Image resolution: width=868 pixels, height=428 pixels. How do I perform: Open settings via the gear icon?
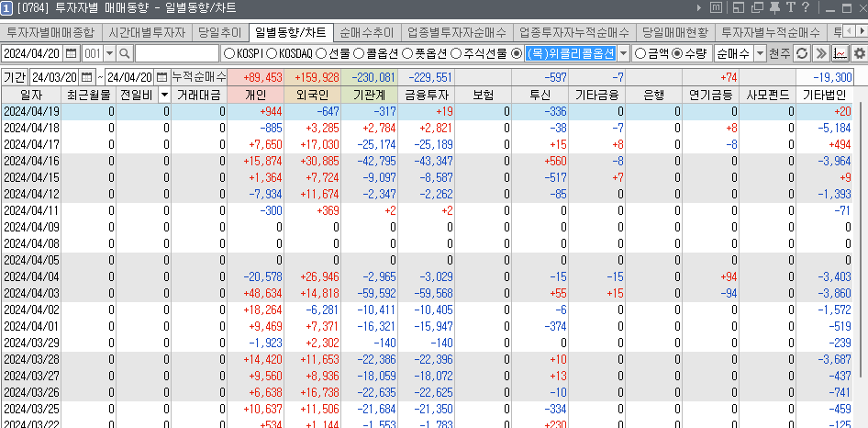tap(860, 53)
